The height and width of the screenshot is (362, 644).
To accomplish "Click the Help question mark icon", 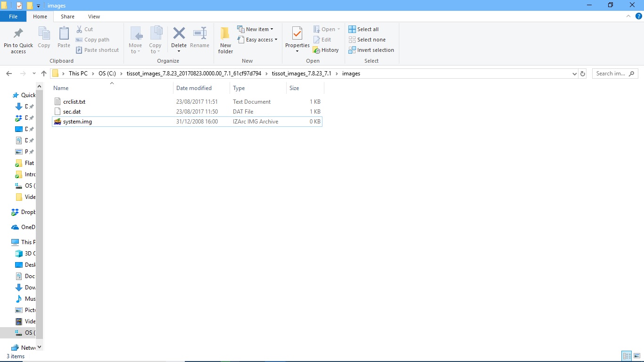I will pos(639,16).
